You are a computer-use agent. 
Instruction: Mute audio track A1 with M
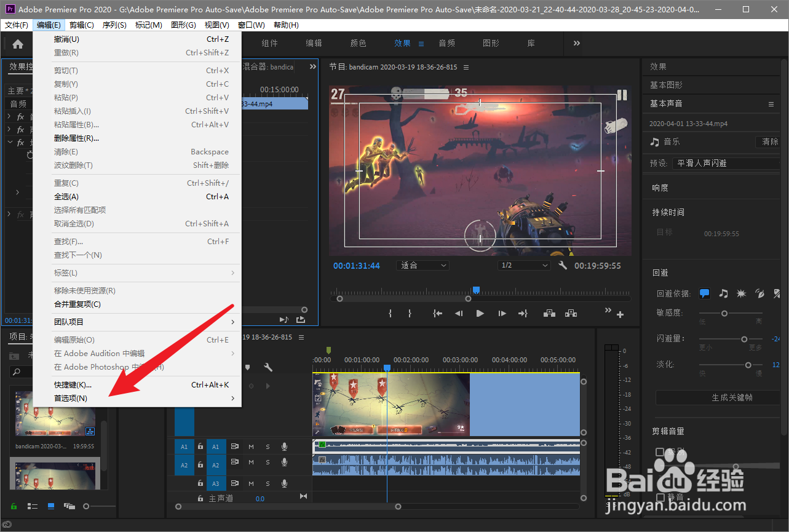tap(251, 447)
